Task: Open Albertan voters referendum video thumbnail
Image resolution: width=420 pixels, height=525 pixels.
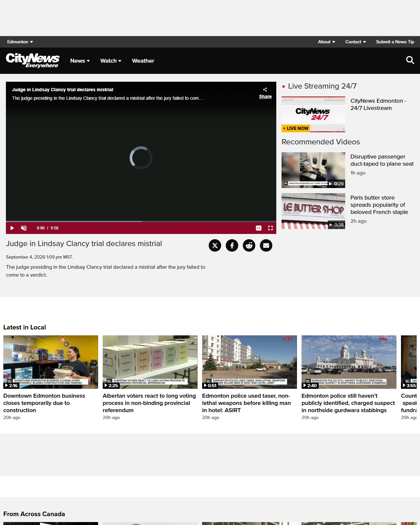Action: point(150,362)
